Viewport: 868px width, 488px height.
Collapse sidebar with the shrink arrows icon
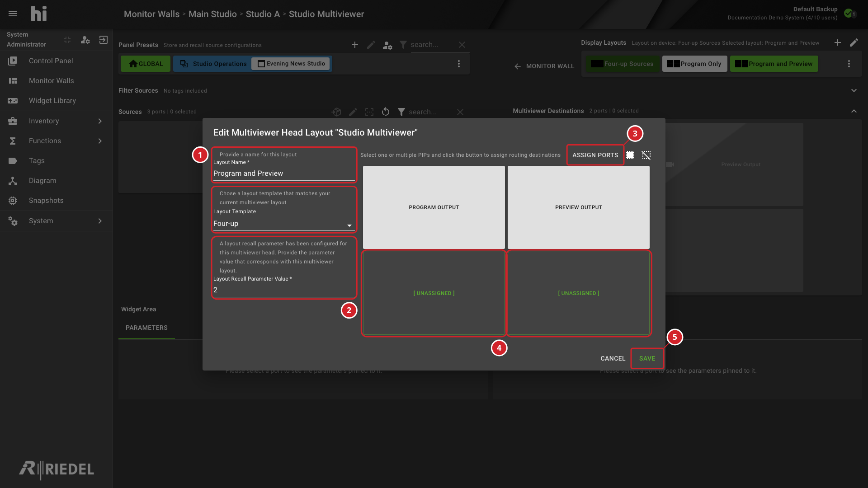coord(67,40)
